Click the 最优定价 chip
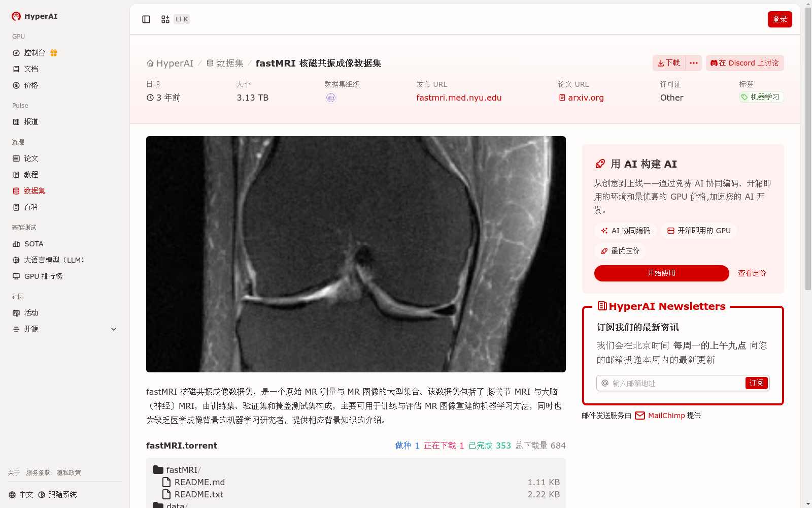The height and width of the screenshot is (508, 812). (x=620, y=251)
